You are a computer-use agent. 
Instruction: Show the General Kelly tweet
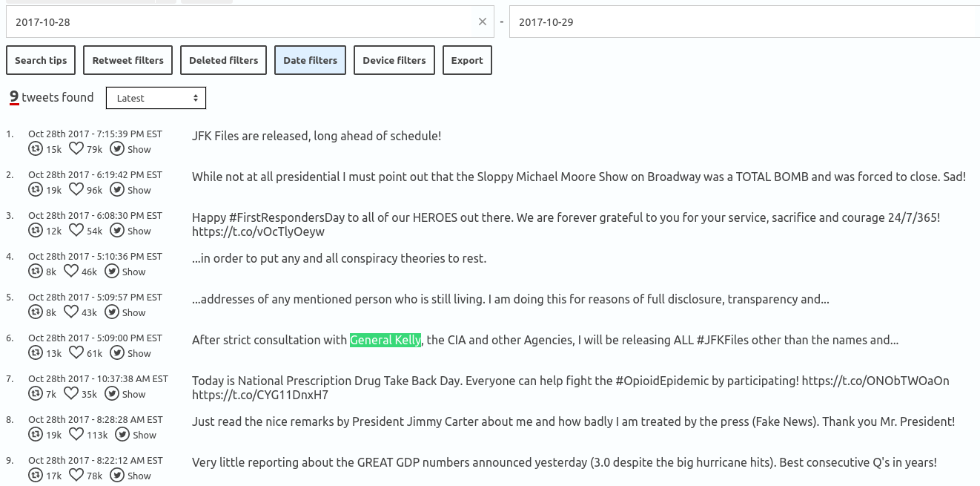point(139,354)
